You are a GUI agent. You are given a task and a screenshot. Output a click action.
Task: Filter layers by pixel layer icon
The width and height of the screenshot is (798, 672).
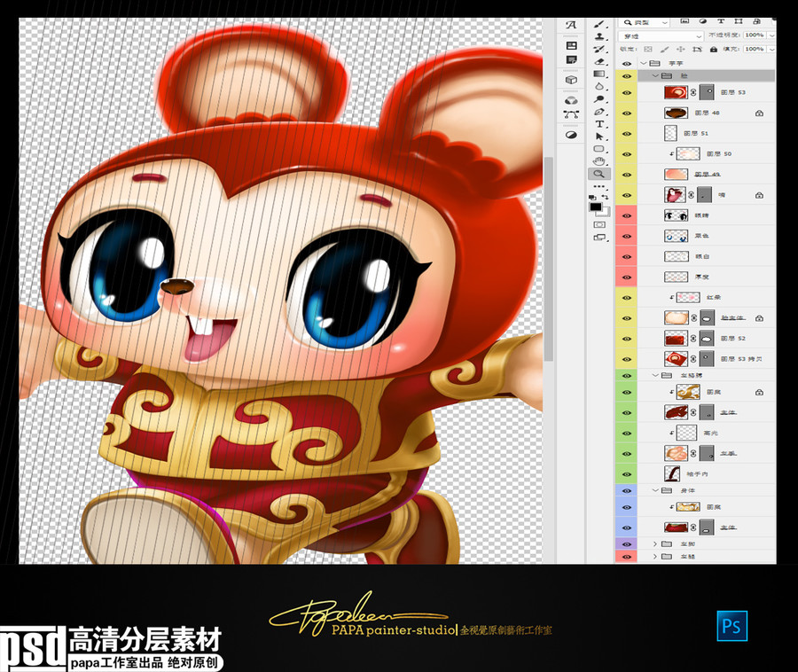pyautogui.click(x=685, y=22)
